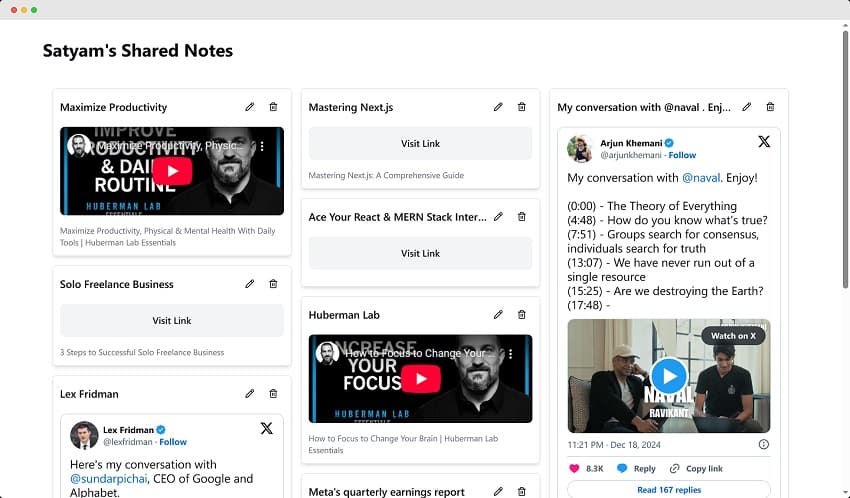850x498 pixels.
Task: Copy link of the Arjun Khemani tweet
Action: point(696,468)
